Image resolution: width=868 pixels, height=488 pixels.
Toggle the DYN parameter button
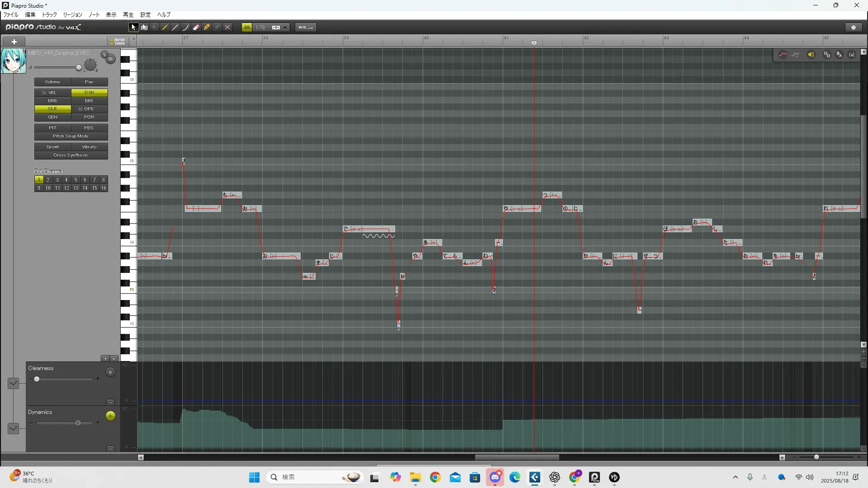(89, 93)
